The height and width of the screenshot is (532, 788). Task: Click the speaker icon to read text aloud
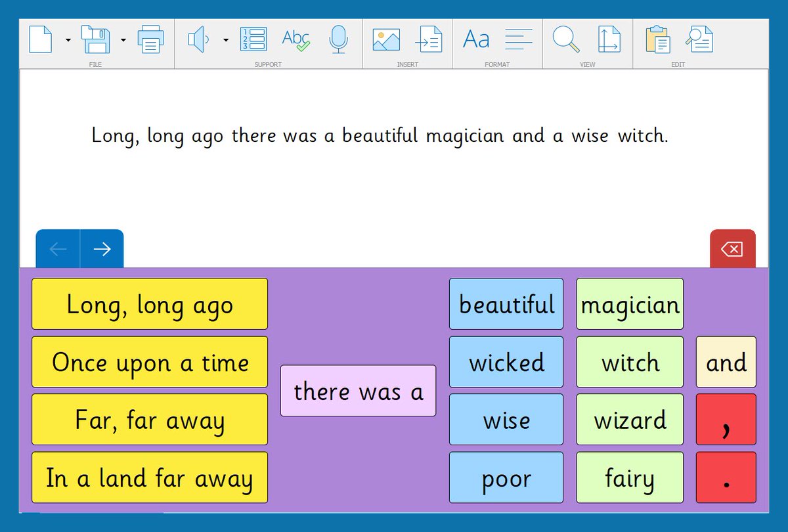[198, 39]
